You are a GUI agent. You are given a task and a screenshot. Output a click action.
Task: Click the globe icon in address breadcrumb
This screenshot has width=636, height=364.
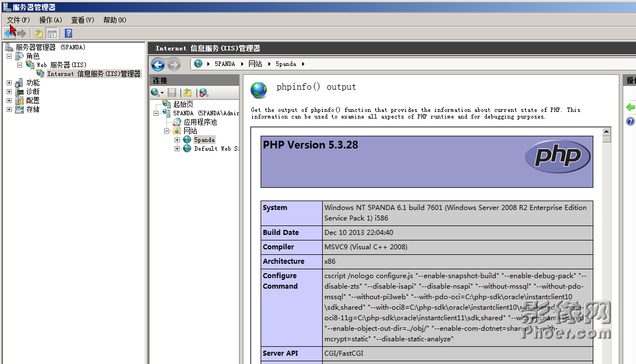pos(198,64)
